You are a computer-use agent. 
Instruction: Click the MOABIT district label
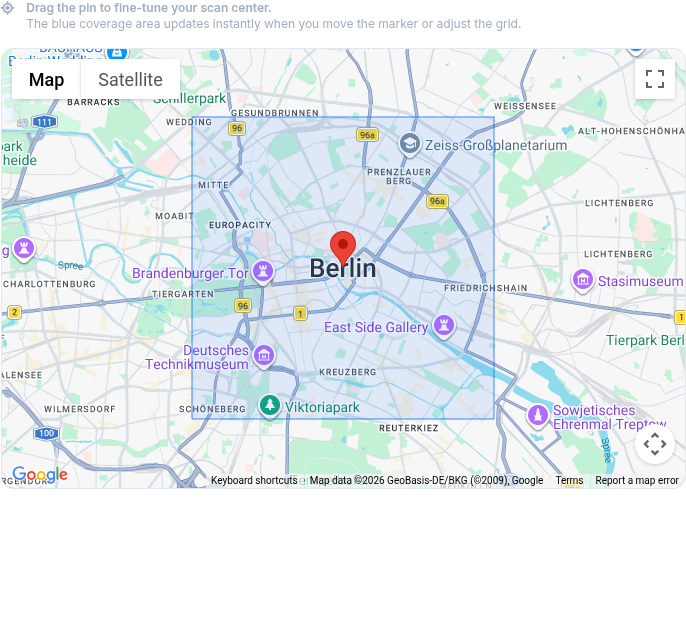click(x=174, y=216)
